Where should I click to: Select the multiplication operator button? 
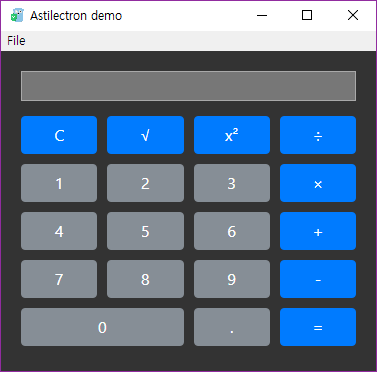tap(318, 183)
